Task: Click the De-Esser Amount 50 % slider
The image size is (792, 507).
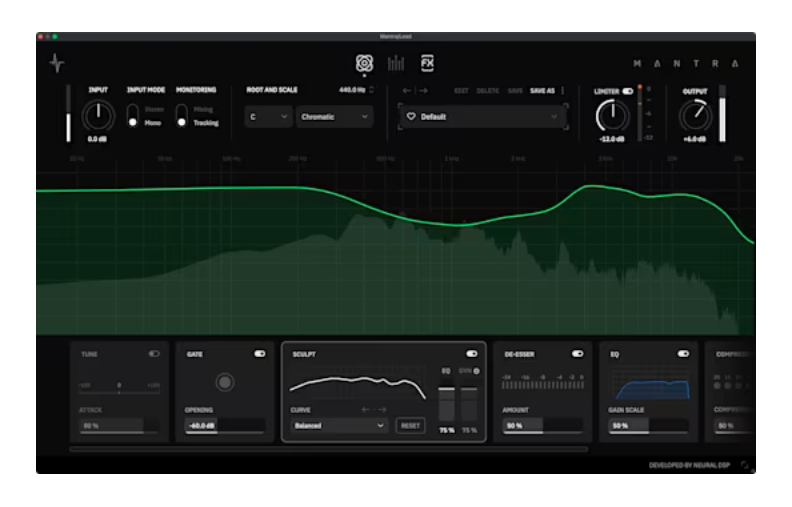Action: [542, 426]
